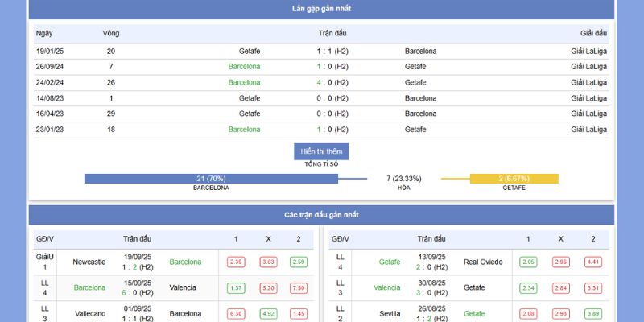Click the 'Ngày' column header
Viewport: 644px width, 322px height.
44,34
